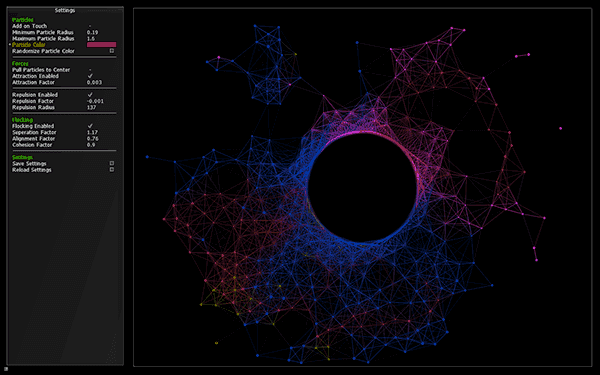600x375 pixels.
Task: Toggle Pull Particles to Center
Action: click(x=90, y=70)
